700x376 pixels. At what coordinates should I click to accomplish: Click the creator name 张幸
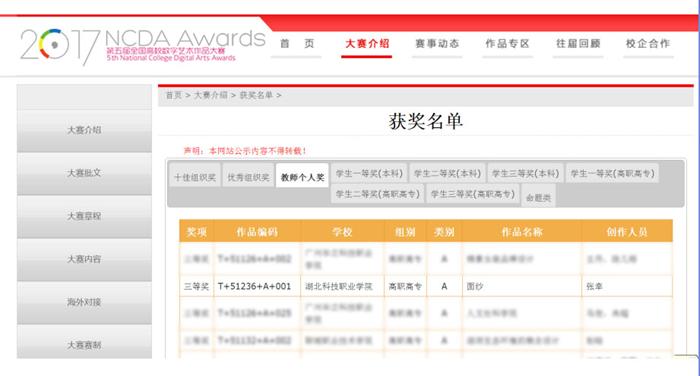pyautogui.click(x=594, y=286)
